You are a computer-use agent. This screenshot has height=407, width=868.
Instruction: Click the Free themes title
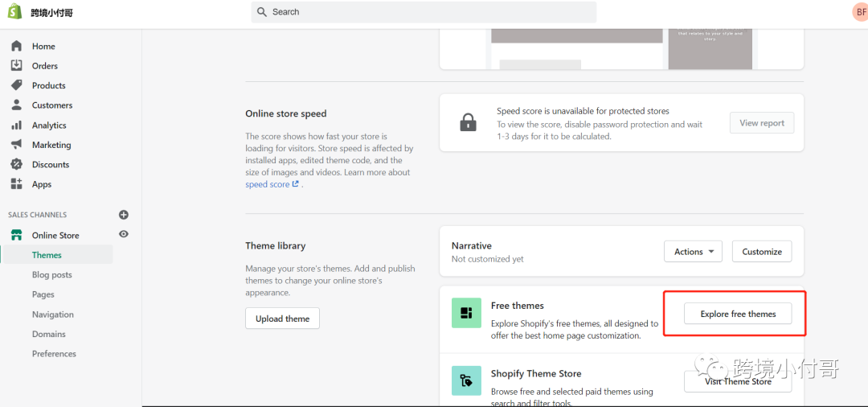518,305
